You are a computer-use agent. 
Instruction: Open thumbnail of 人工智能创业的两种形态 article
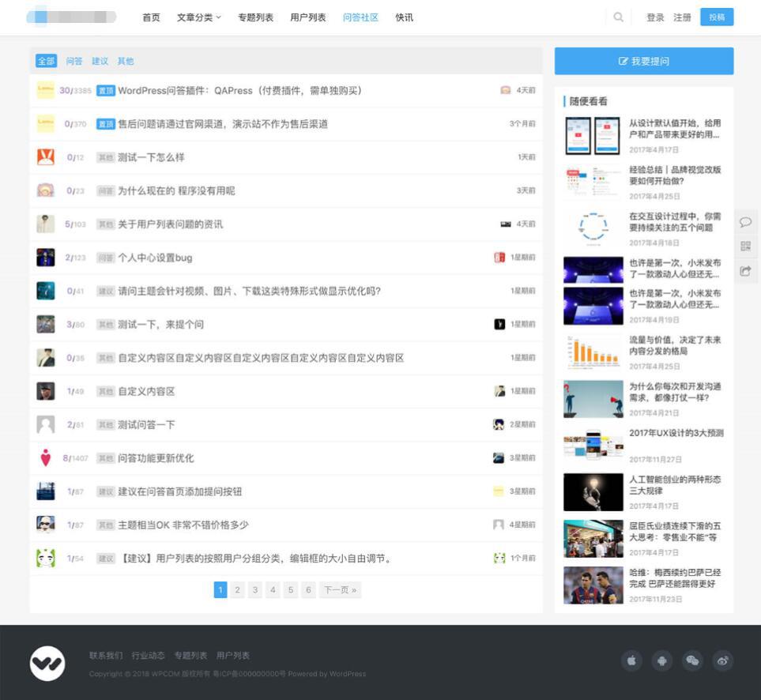pos(593,492)
